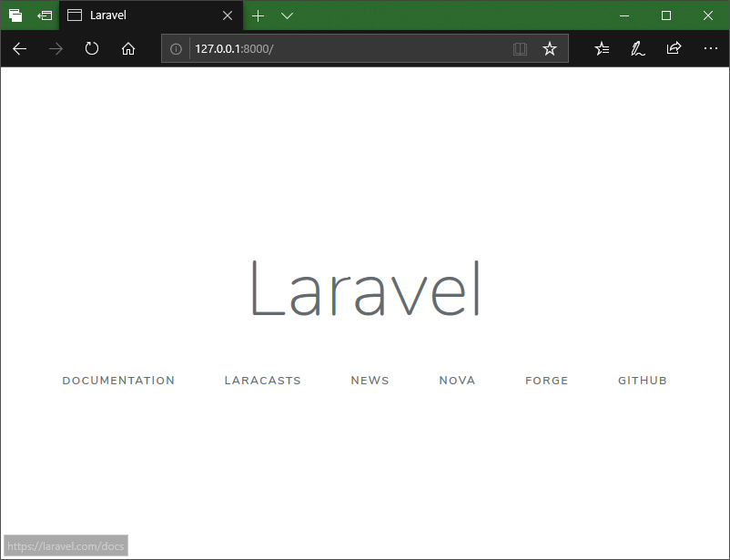Open Add notes pen icon

637,48
